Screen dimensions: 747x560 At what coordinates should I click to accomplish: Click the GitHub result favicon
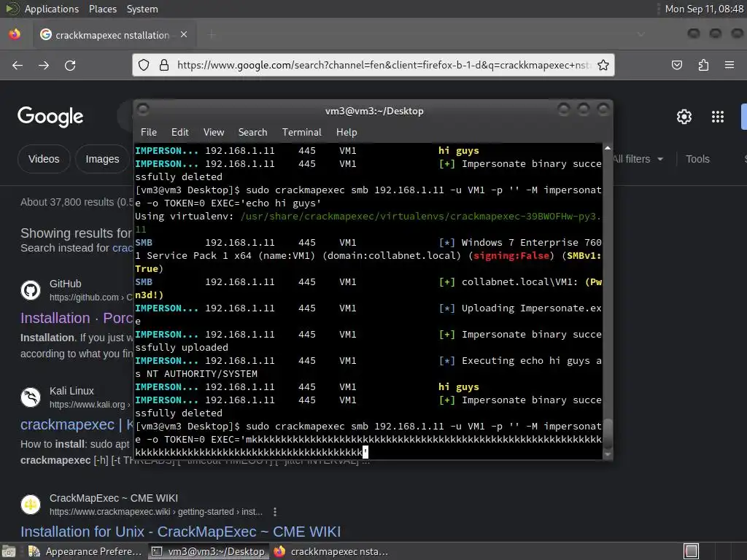[x=31, y=290]
